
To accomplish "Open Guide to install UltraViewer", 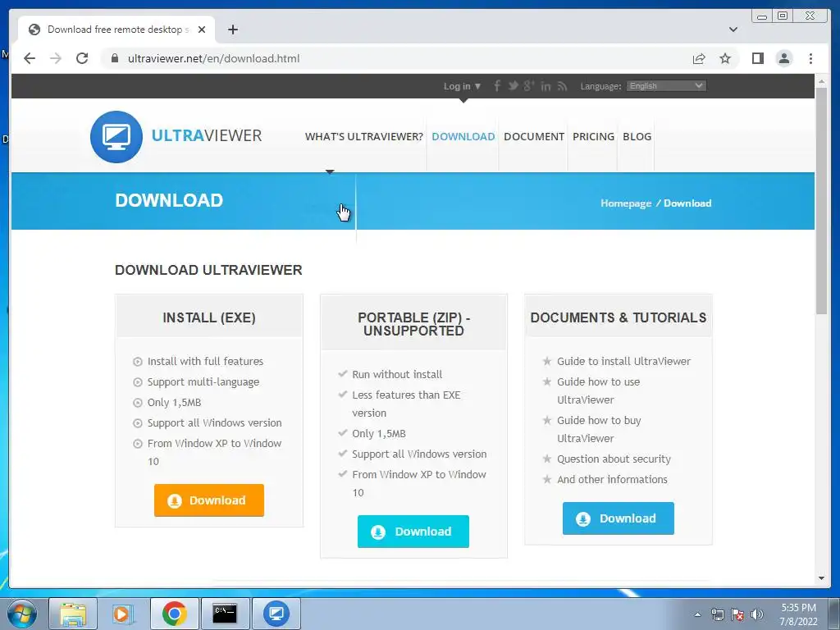I will coord(623,361).
